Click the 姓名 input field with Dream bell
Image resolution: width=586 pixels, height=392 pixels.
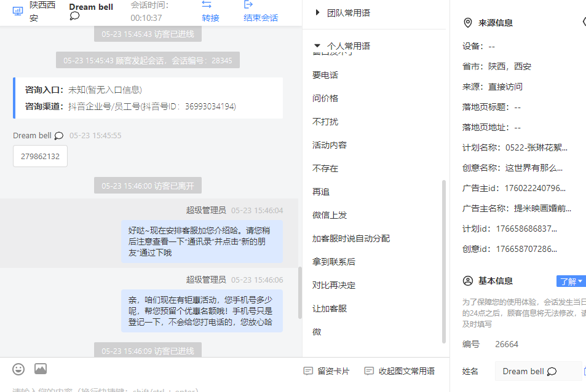[539, 371]
